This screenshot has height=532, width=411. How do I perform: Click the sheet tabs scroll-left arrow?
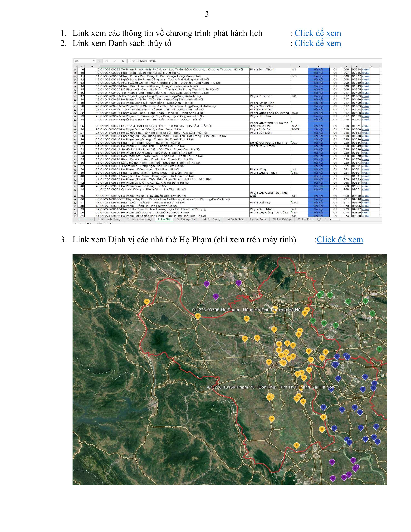[x=79, y=219]
